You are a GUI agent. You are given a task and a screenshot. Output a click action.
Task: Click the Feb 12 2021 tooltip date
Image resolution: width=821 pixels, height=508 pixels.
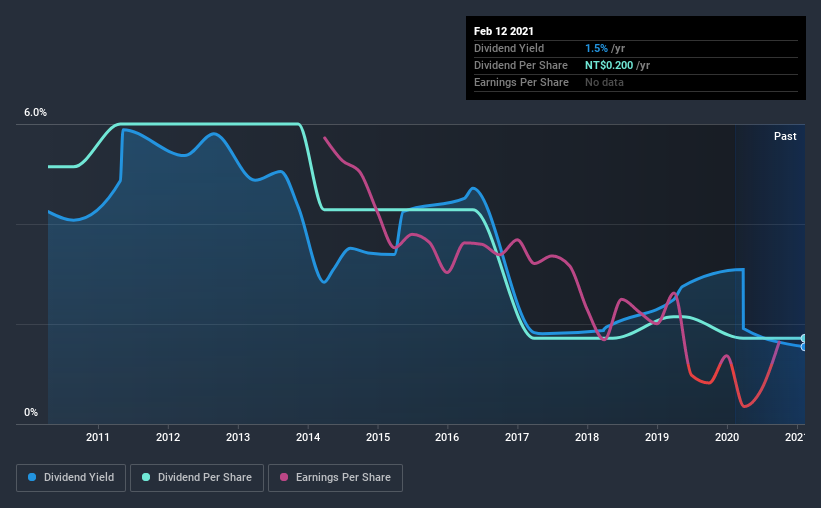[504, 31]
